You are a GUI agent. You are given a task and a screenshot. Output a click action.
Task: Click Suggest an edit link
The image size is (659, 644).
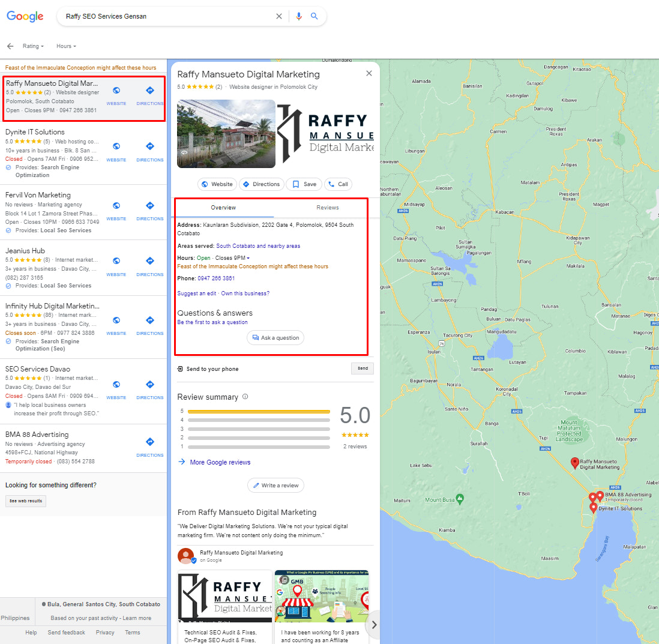(x=197, y=293)
